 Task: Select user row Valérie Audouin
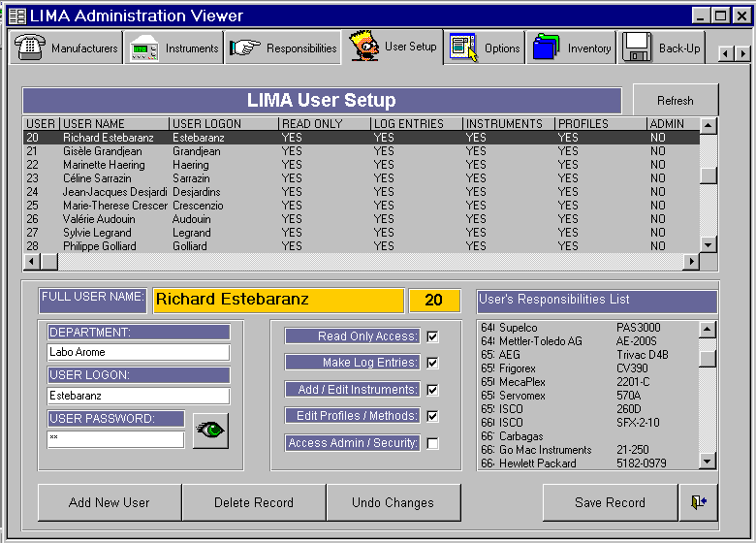[362, 219]
